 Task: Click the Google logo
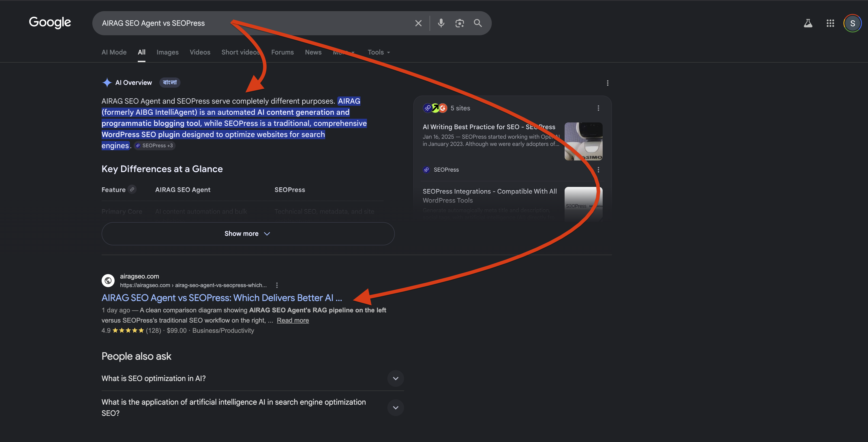point(50,22)
